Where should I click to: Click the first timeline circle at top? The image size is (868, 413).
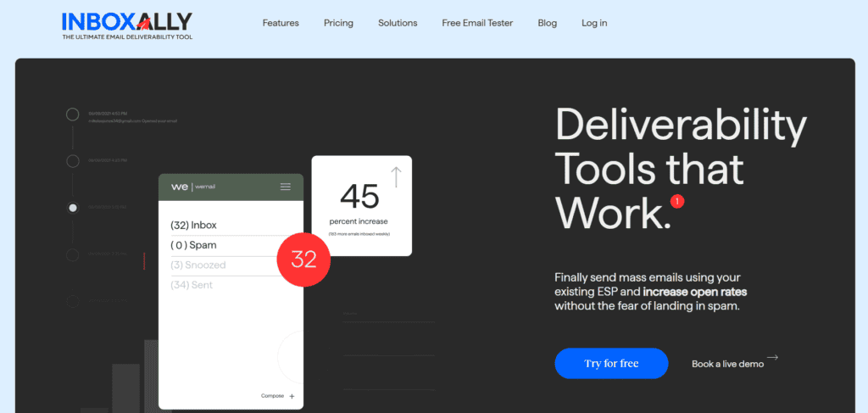pyautogui.click(x=73, y=114)
